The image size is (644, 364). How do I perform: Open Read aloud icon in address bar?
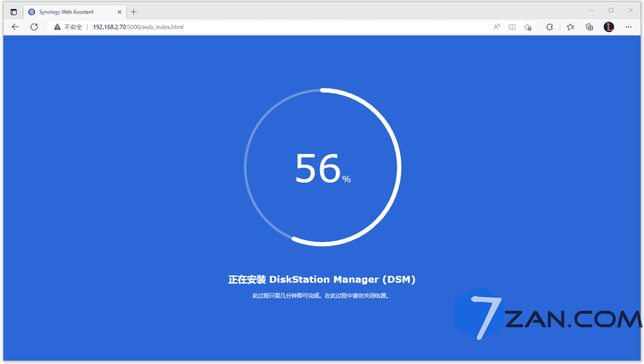coord(497,27)
